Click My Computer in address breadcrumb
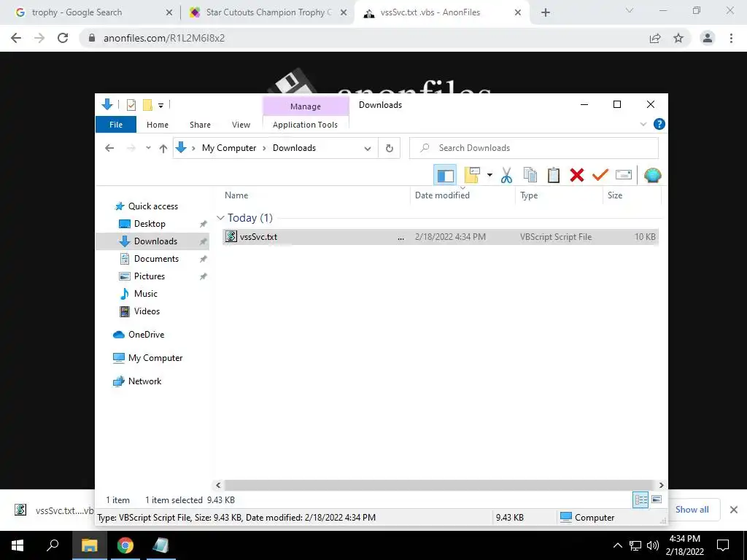Screen dimensions: 747x560 [229, 148]
